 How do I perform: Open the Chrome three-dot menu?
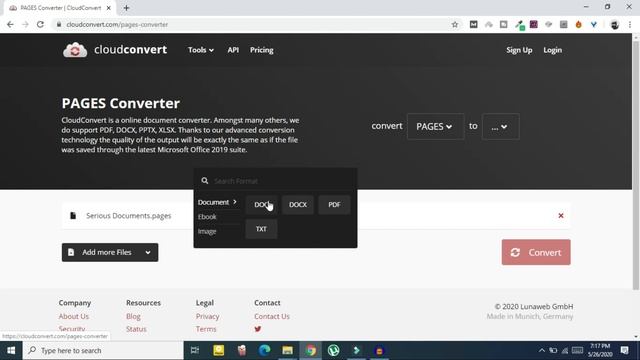[630, 24]
